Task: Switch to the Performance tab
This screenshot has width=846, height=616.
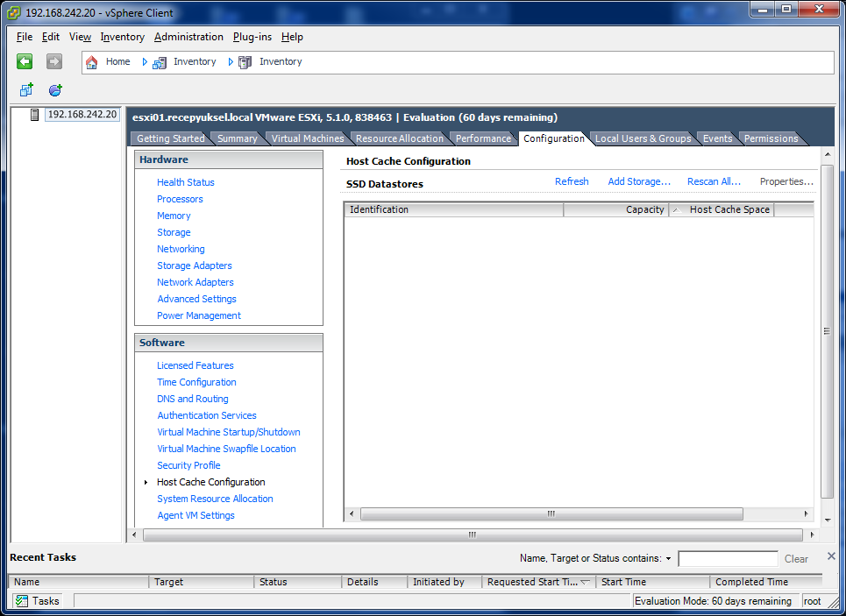Action: pos(483,138)
